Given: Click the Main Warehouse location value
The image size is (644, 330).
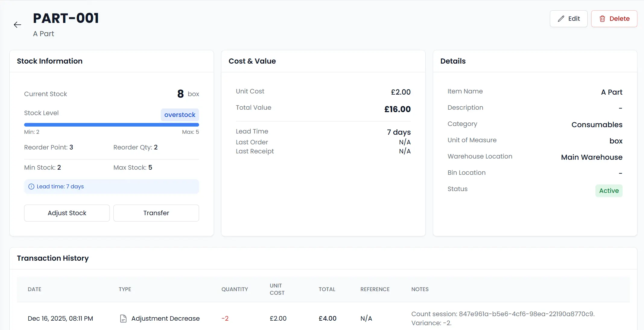Looking at the screenshot, I should pyautogui.click(x=591, y=157).
